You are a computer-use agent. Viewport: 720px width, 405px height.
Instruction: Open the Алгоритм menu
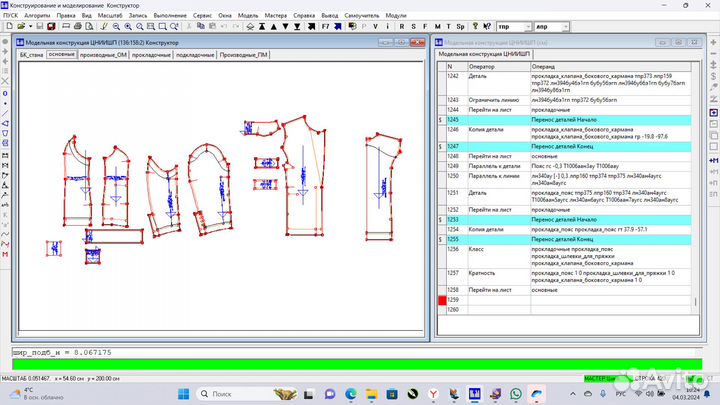pos(38,17)
